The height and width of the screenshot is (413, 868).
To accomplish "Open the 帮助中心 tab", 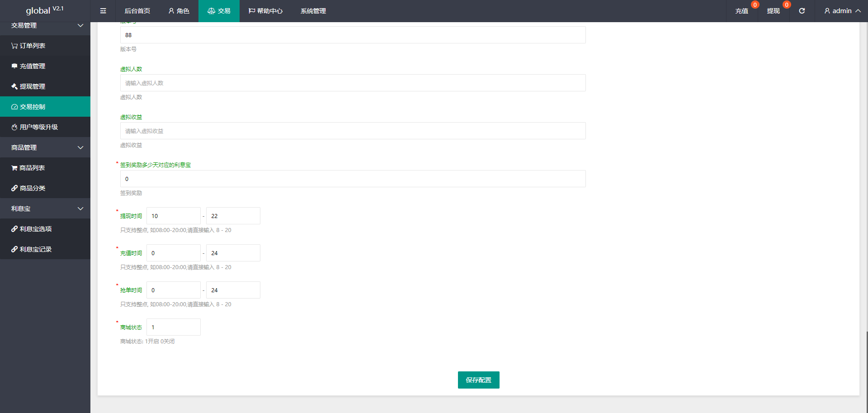I will coord(265,11).
